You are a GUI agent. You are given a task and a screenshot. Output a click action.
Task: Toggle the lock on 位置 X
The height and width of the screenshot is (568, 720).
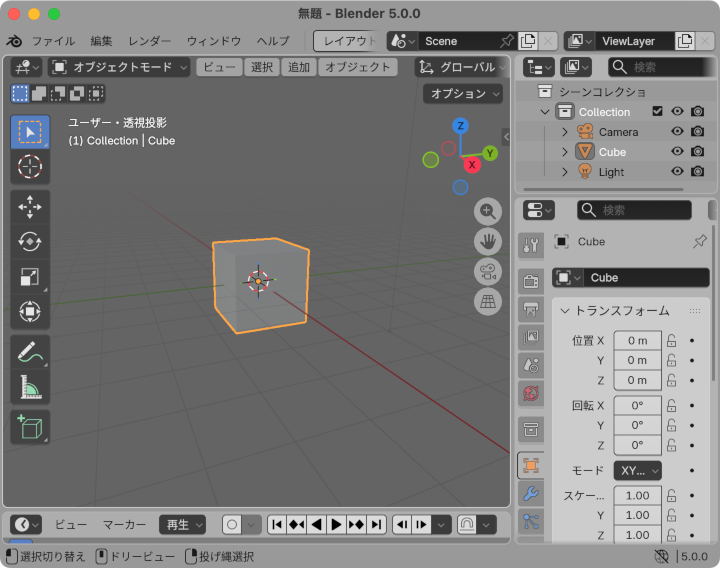pyautogui.click(x=672, y=340)
